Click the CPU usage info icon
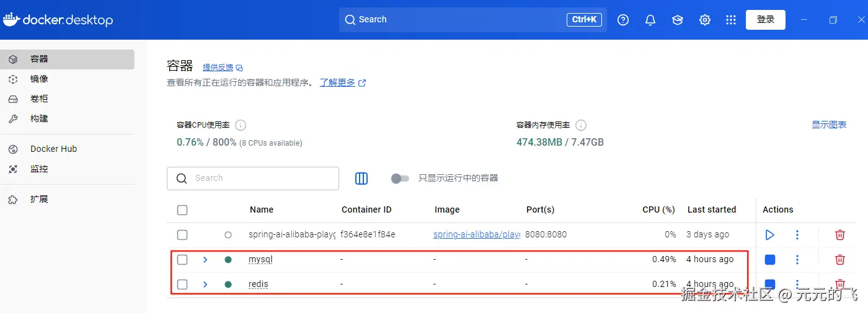The width and height of the screenshot is (868, 313). 241,125
